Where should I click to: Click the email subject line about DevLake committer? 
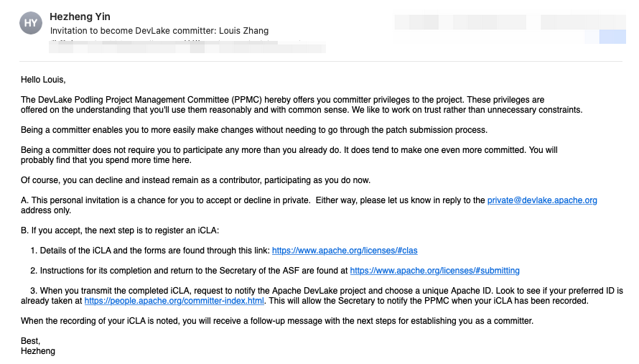(159, 31)
